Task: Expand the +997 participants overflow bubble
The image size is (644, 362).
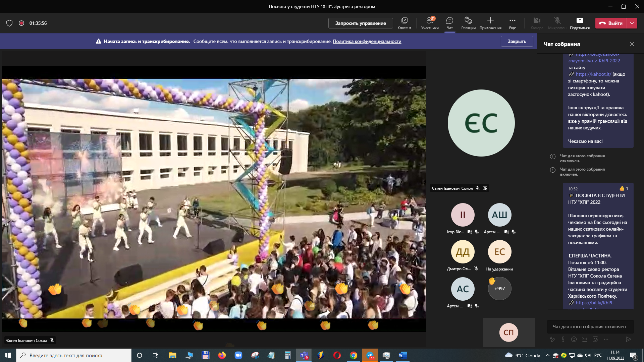Action: [499, 289]
